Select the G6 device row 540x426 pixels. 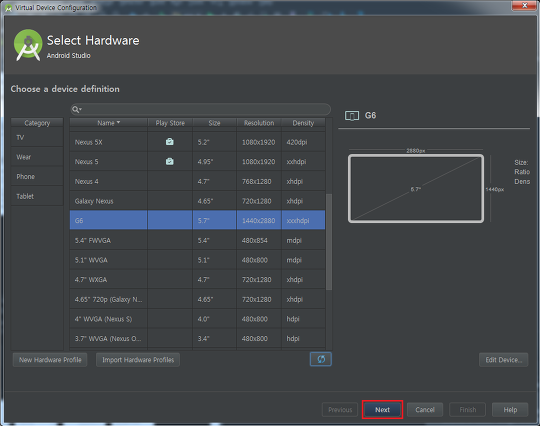pyautogui.click(x=197, y=220)
